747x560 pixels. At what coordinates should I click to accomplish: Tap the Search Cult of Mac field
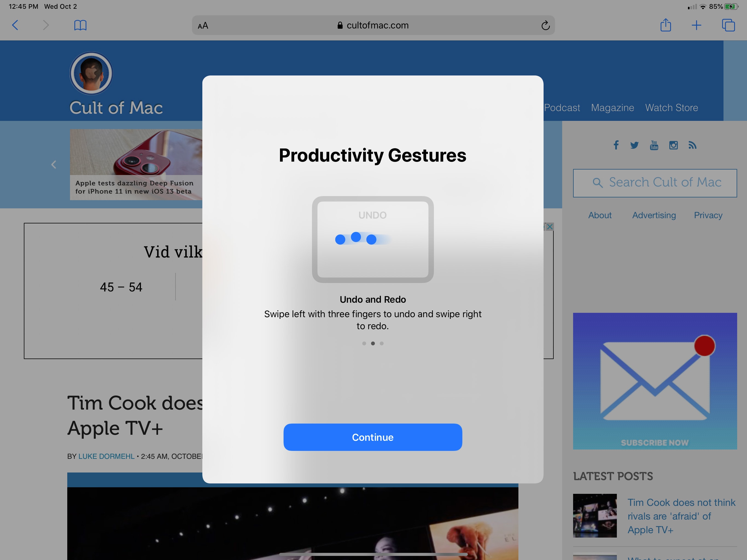pos(655,183)
